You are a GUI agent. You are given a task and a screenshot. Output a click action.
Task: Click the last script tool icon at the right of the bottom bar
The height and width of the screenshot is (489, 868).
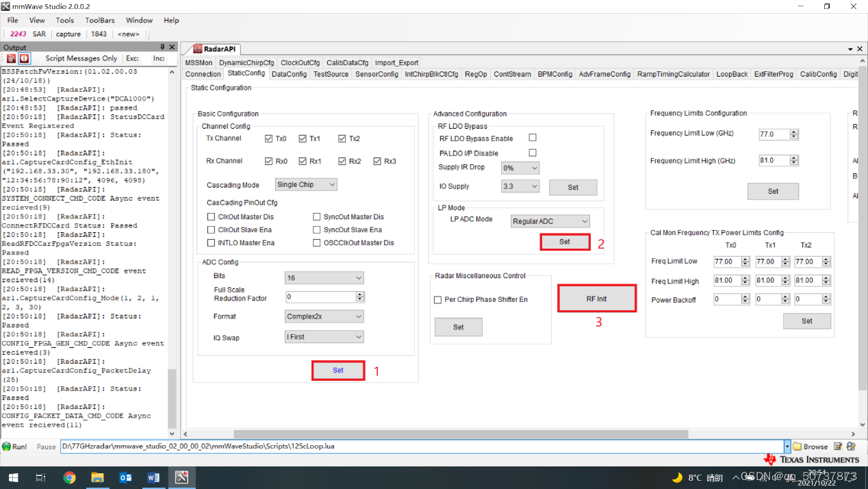[x=851, y=447]
